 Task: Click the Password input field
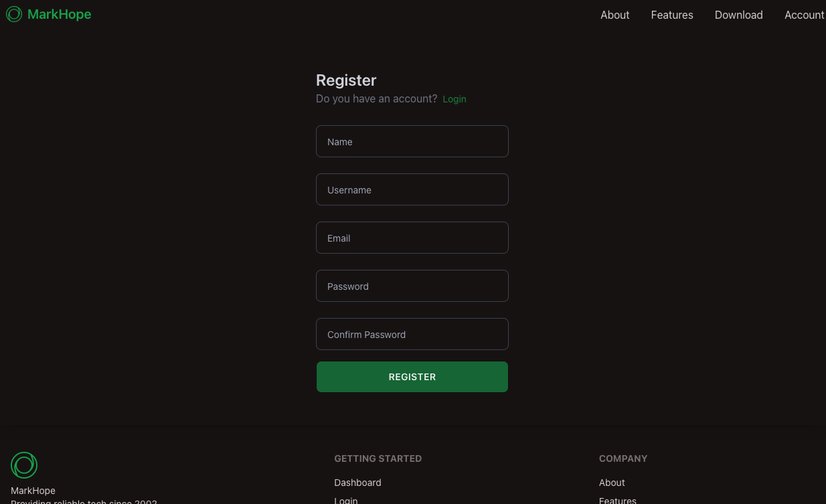coord(412,286)
